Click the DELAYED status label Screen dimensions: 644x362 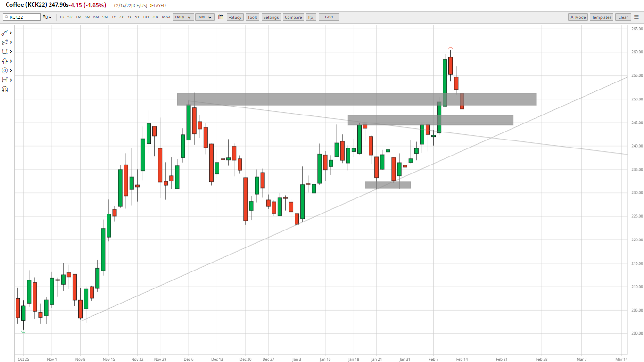[x=157, y=6]
